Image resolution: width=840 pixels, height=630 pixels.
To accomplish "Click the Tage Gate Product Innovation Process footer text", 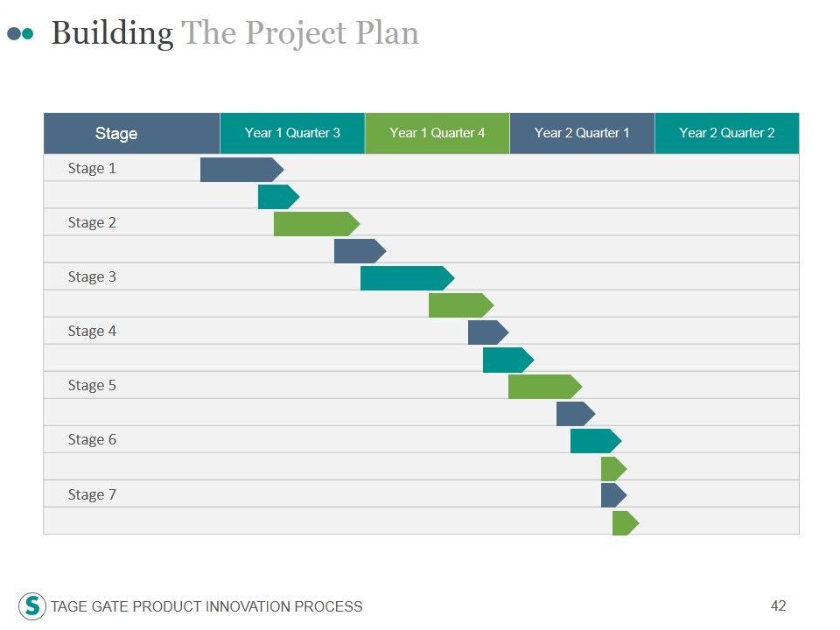I will [x=206, y=606].
